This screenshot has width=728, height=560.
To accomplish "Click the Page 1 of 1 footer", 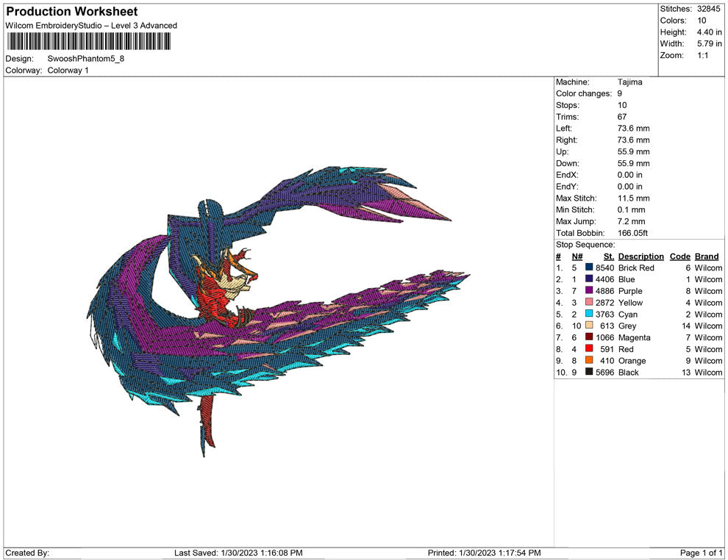I will 702,553.
